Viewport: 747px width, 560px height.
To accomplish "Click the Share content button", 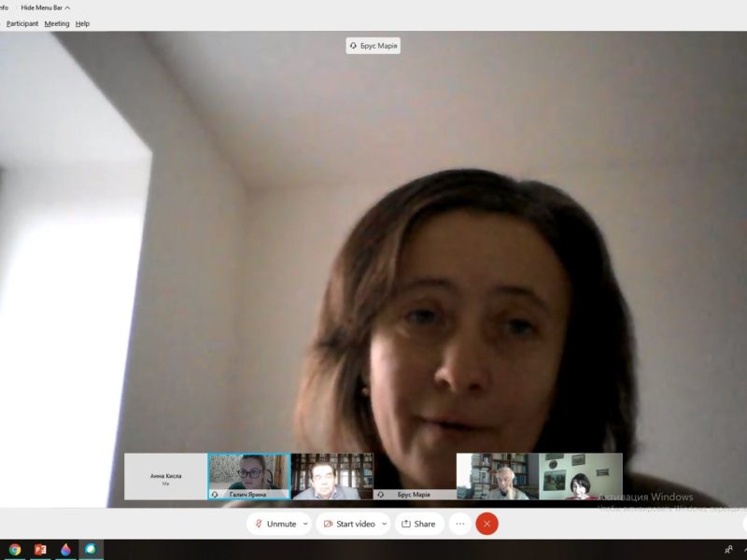I will pos(418,524).
